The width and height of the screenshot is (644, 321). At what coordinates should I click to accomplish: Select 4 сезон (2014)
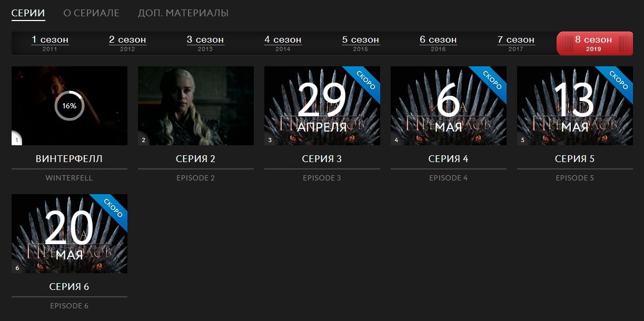283,43
